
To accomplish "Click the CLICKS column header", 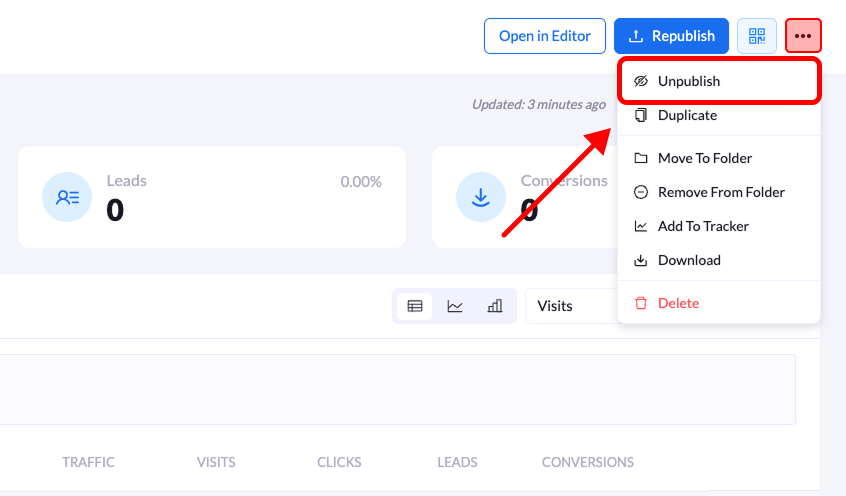I will [x=339, y=463].
